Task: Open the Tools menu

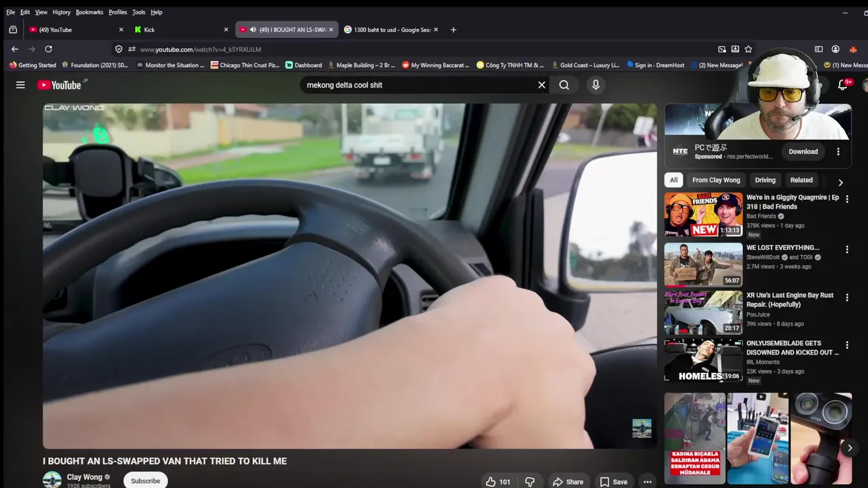Action: 138,12
